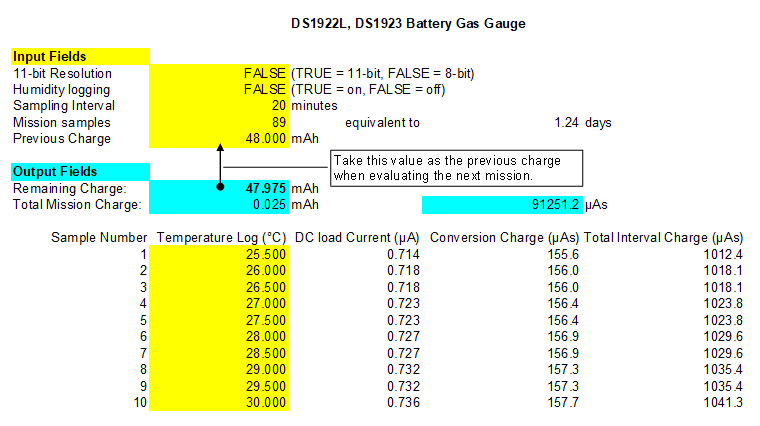Screen dimensions: 760x426
Task: Click the Remaining Charge label
Action: [x=69, y=189]
